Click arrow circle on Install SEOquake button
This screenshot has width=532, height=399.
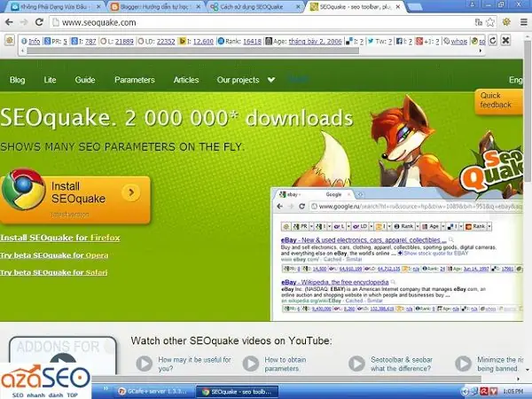point(131,192)
